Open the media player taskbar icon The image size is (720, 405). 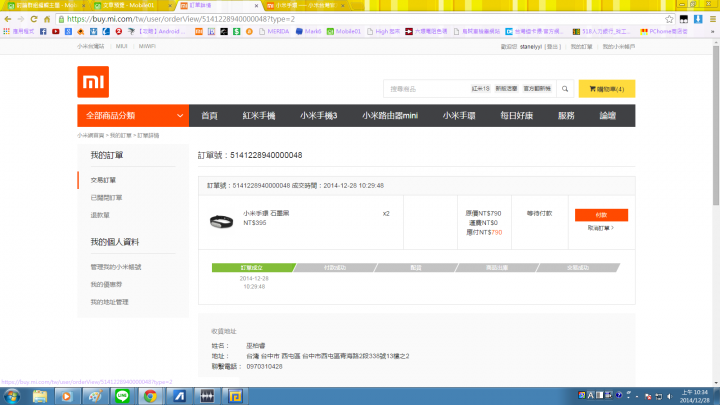[67, 396]
